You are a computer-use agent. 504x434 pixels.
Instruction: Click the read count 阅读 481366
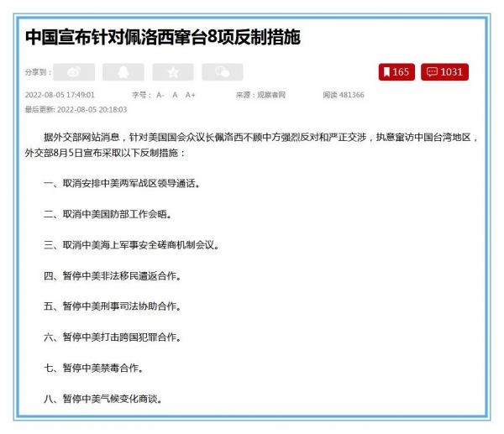pyautogui.click(x=344, y=95)
